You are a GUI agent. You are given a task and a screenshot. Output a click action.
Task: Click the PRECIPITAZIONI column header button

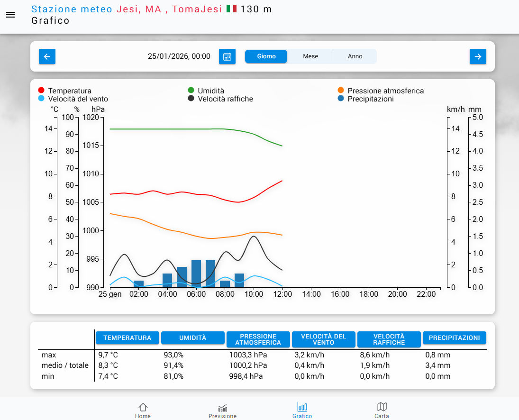454,338
